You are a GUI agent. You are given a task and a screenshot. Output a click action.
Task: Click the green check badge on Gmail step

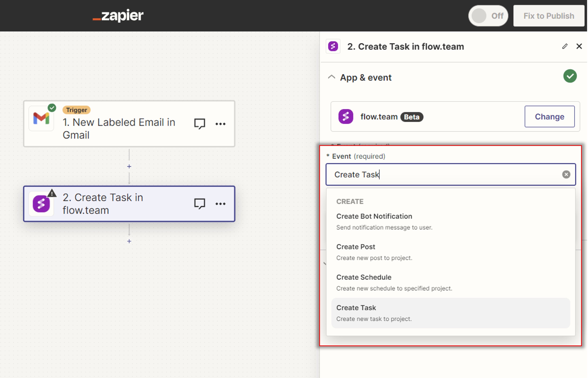52,108
